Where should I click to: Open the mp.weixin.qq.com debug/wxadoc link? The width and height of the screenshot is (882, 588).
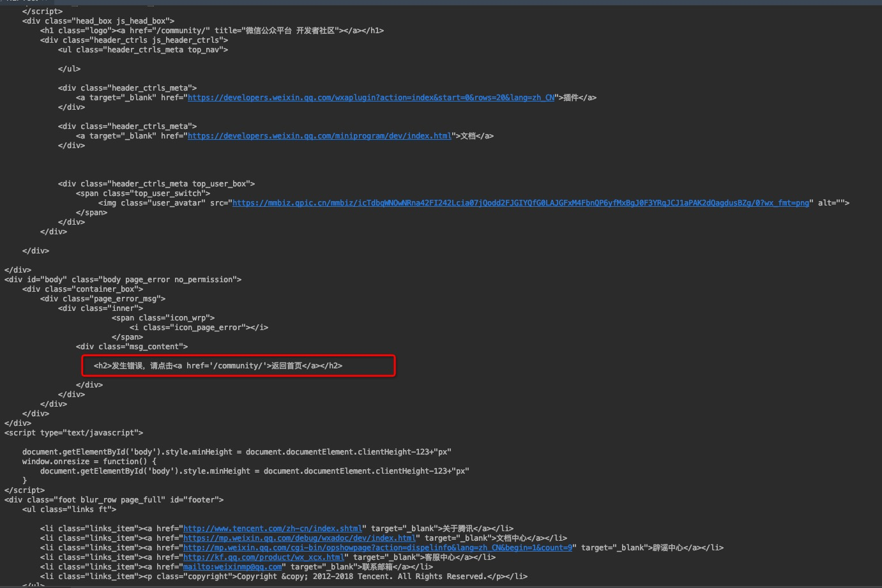(x=300, y=538)
